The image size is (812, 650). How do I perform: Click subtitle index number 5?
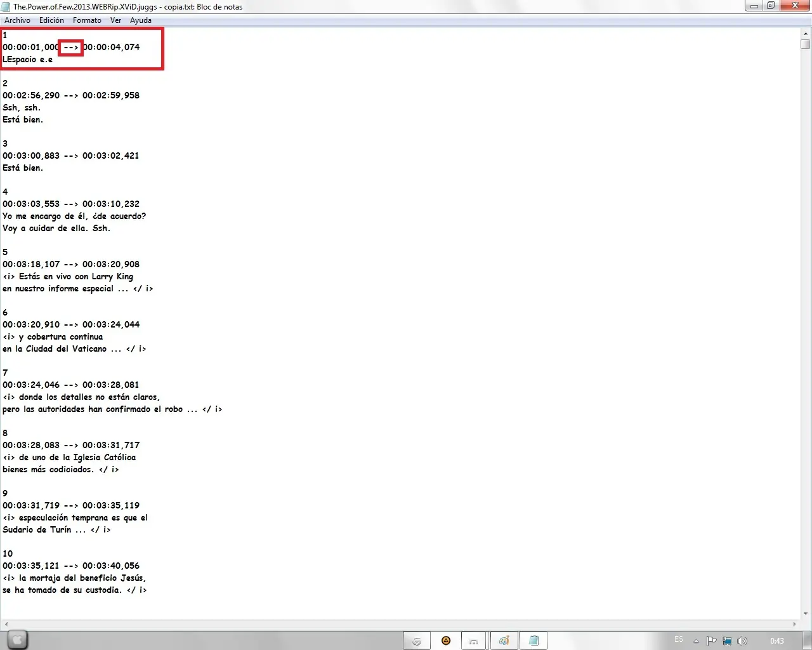pos(5,253)
